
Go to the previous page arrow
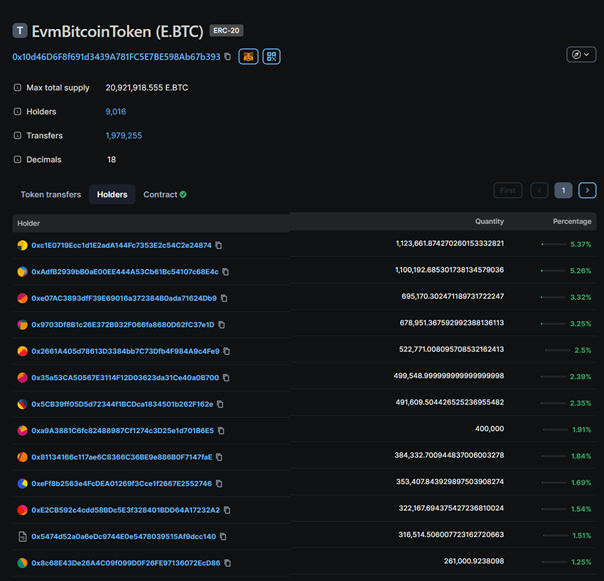tap(539, 190)
